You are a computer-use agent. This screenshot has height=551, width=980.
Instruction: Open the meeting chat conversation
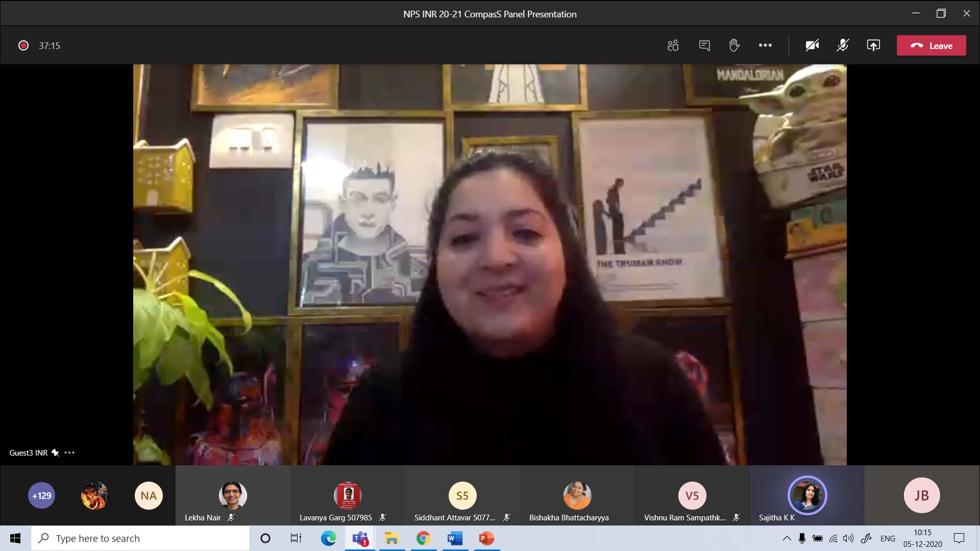[704, 45]
